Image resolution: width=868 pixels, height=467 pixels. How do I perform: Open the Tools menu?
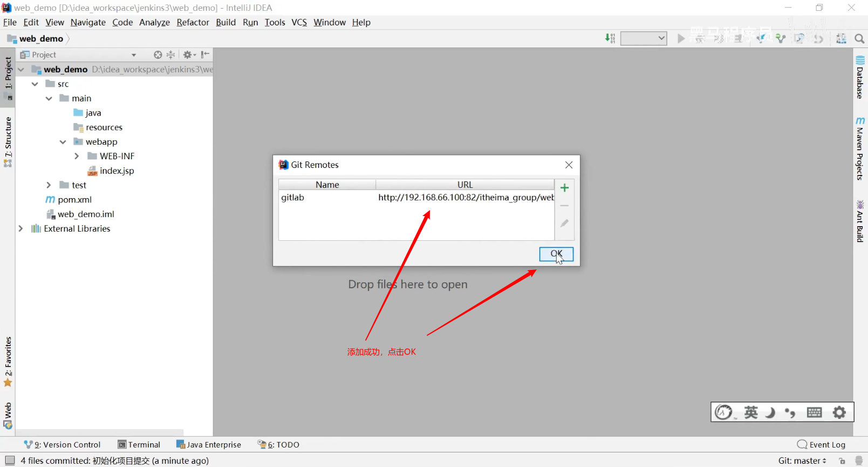click(275, 22)
